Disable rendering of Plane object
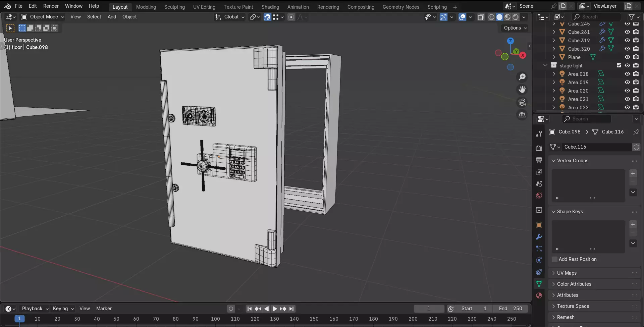The height and width of the screenshot is (327, 644). coord(636,57)
